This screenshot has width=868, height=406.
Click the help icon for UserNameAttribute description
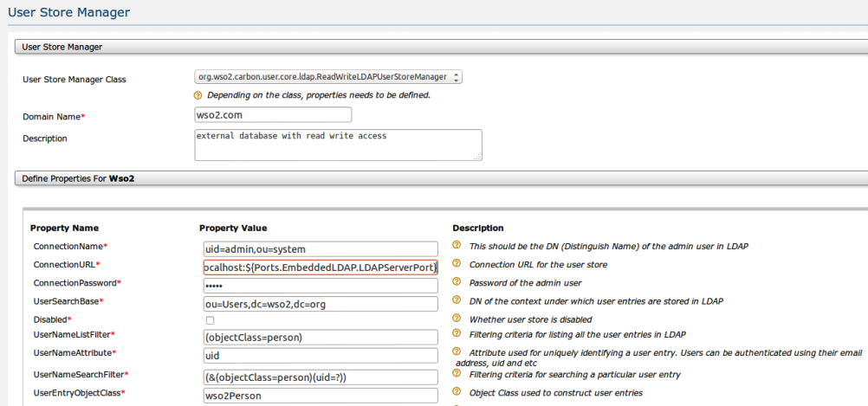point(457,351)
